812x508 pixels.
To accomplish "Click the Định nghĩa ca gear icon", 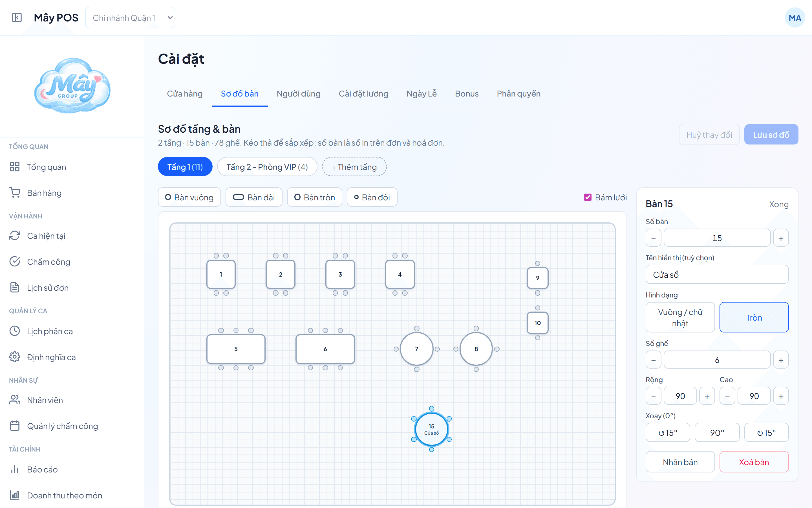I will [14, 357].
